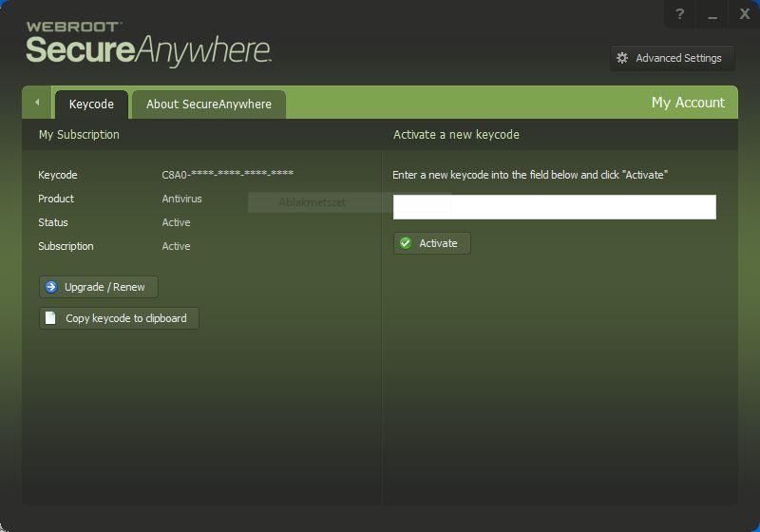Image resolution: width=760 pixels, height=532 pixels.
Task: Go back using the left arrow
Action: [37, 103]
